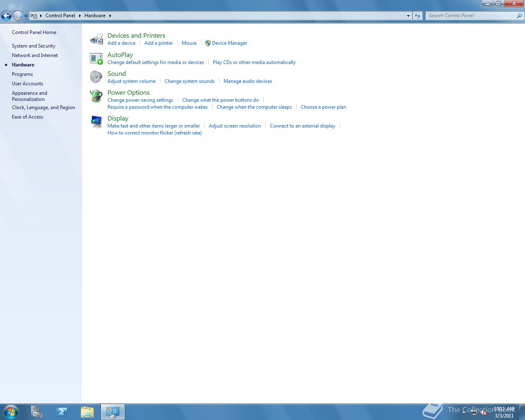This screenshot has width=525, height=420.
Task: Click Play CDs or other media automatically
Action: coord(254,62)
